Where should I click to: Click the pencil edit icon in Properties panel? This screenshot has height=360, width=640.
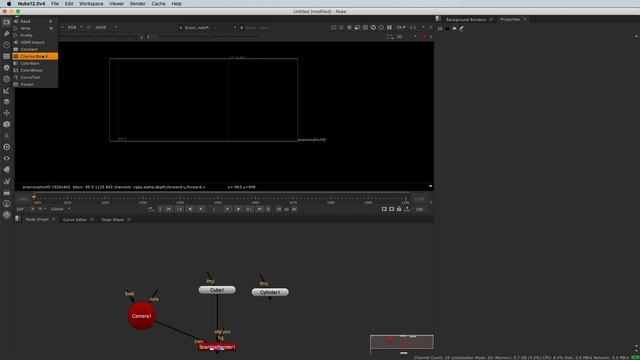point(462,29)
